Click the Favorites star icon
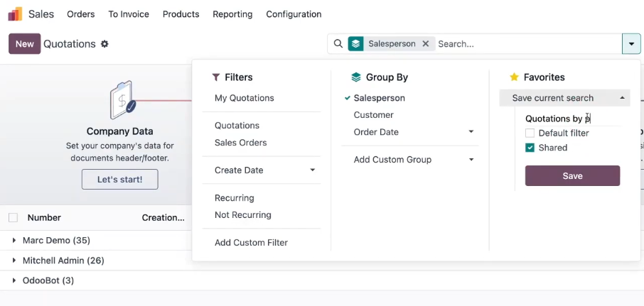The image size is (644, 306). [514, 77]
